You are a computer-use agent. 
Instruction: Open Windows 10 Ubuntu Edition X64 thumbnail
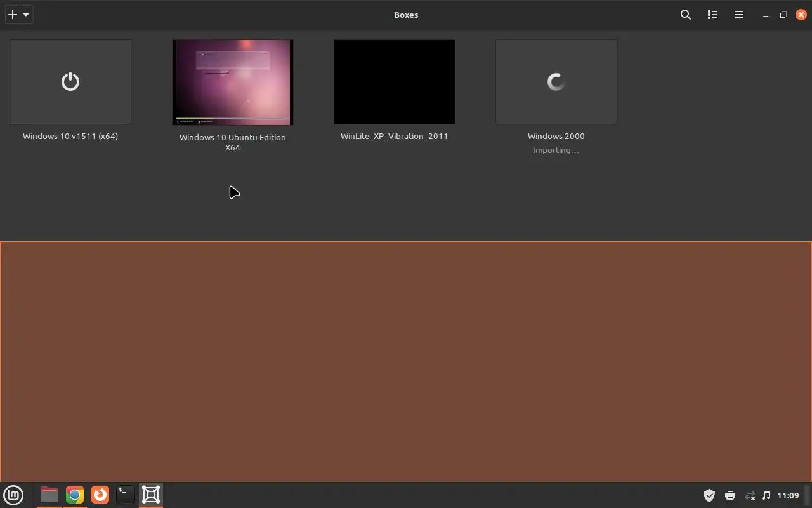232,83
